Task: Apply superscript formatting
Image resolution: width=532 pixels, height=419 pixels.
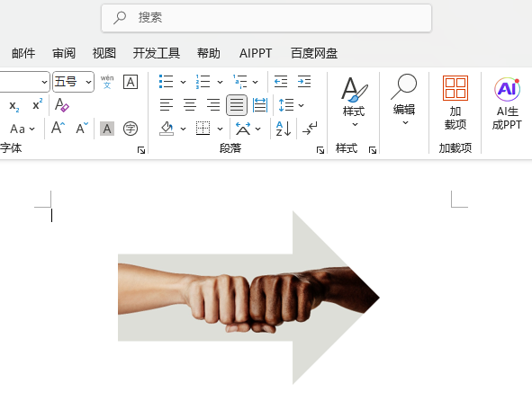Action: tap(37, 104)
